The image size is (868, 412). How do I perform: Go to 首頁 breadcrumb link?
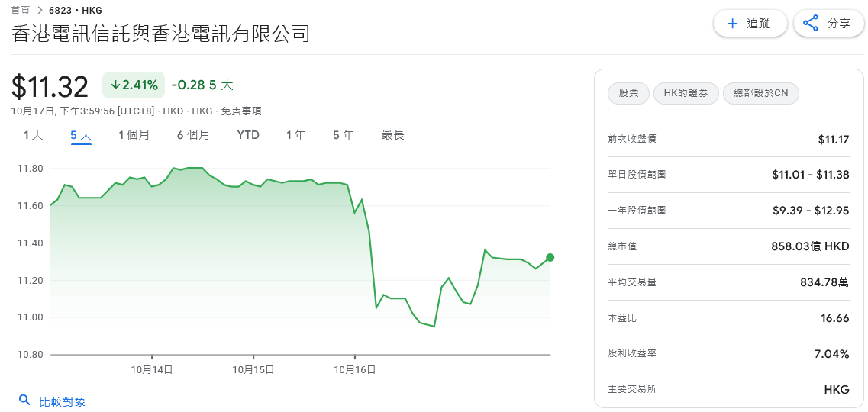click(21, 11)
